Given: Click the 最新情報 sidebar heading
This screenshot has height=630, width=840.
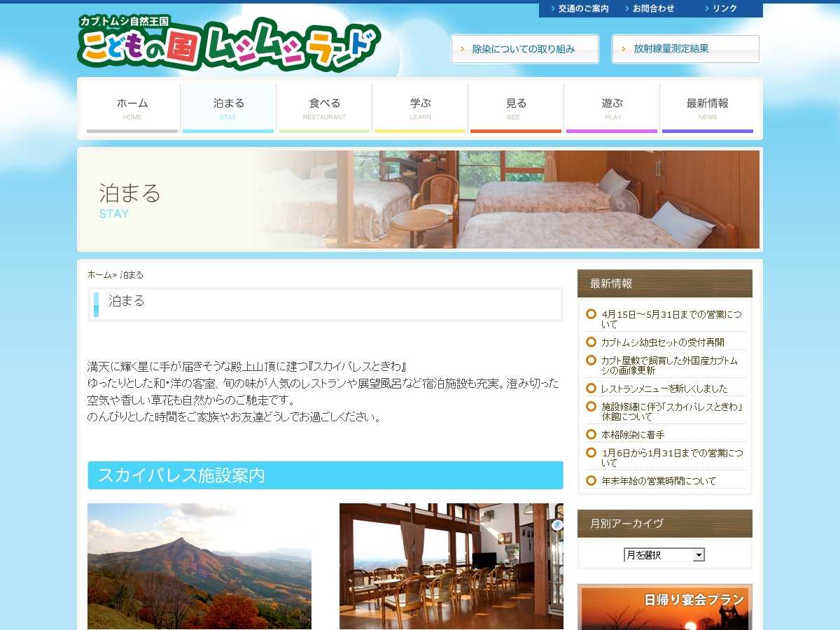Looking at the screenshot, I should 665,283.
